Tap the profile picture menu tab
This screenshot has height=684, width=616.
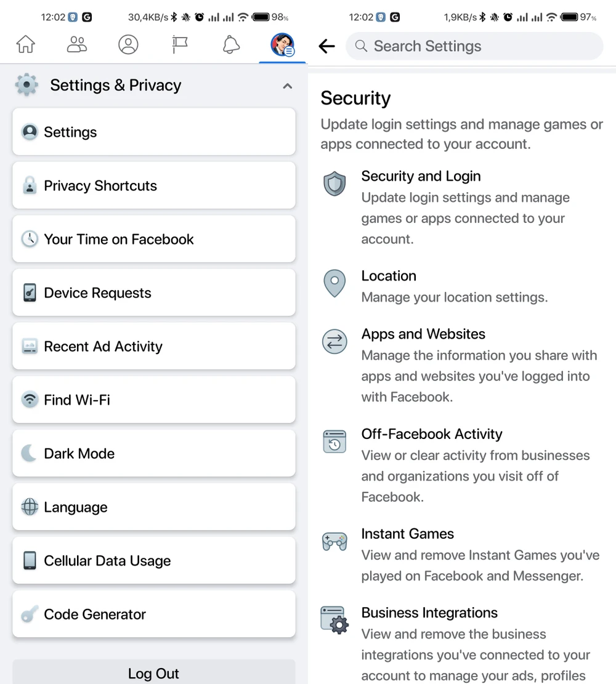point(282,45)
